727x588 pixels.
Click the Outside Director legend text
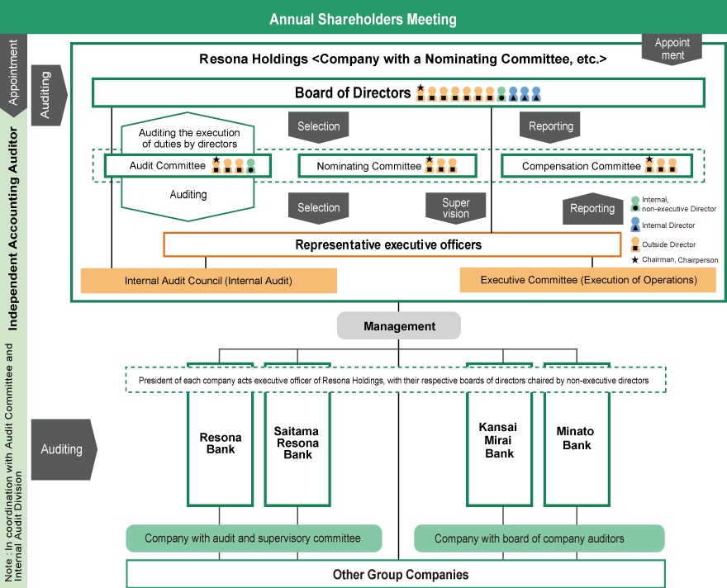tap(668, 244)
